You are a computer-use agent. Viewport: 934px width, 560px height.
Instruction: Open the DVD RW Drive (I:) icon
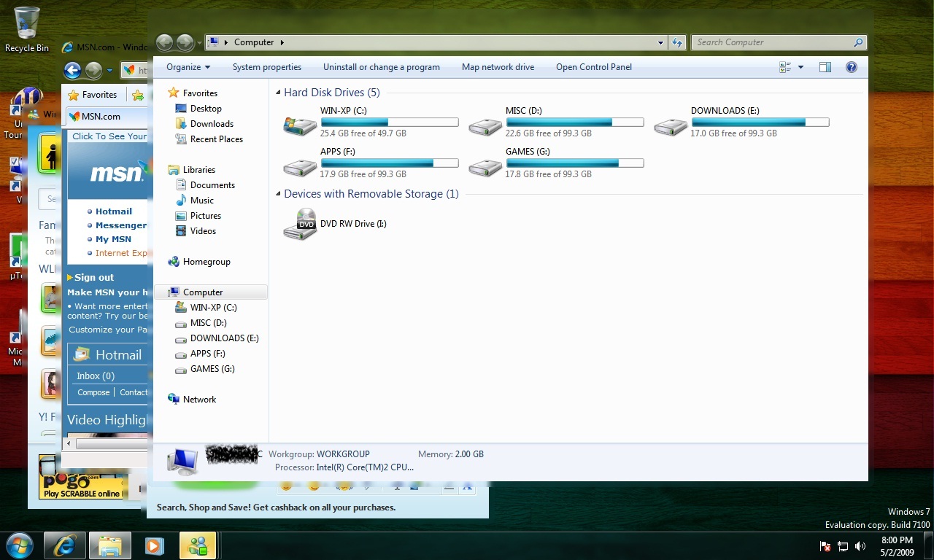301,222
